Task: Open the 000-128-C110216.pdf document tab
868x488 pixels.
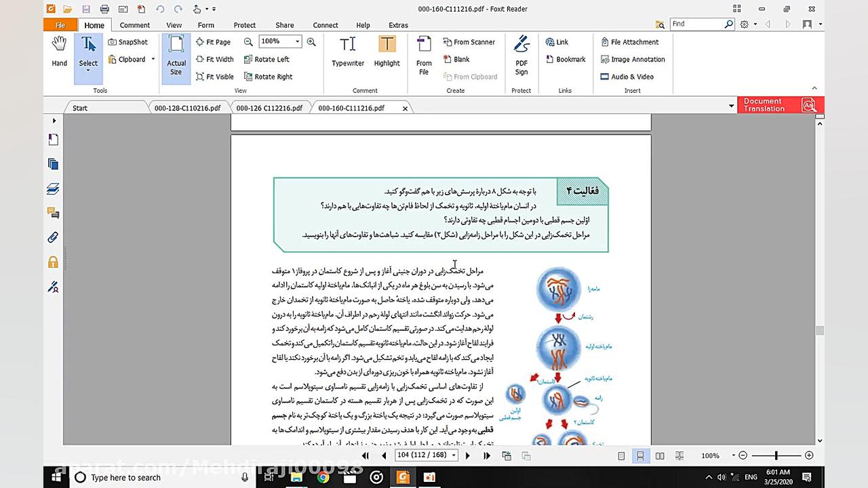Action: click(x=187, y=108)
